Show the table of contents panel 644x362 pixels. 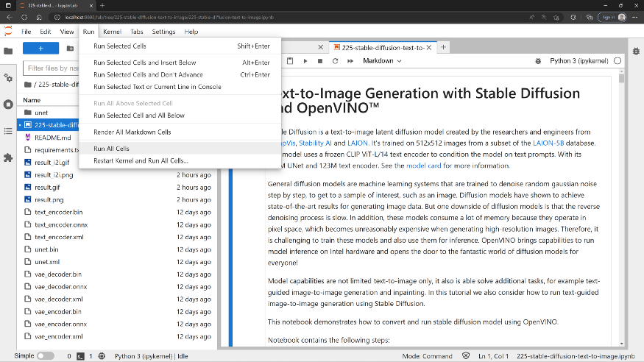[x=8, y=130]
